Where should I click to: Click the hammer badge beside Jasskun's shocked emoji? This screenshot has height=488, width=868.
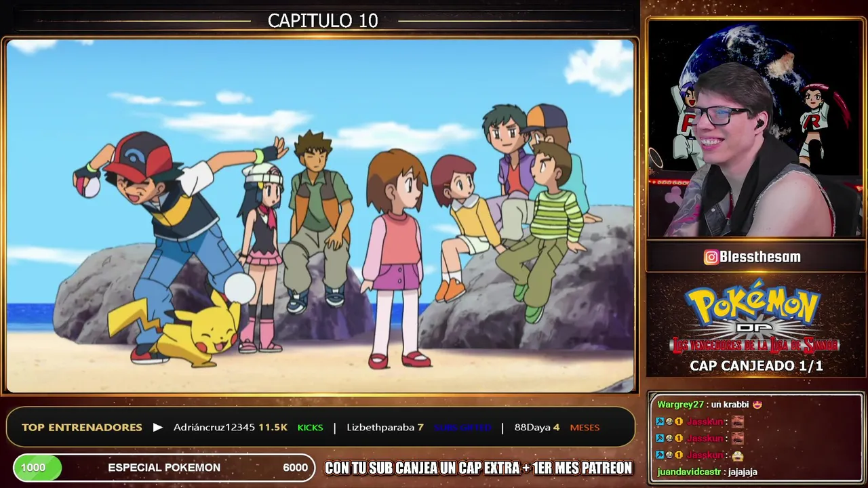[660, 455]
